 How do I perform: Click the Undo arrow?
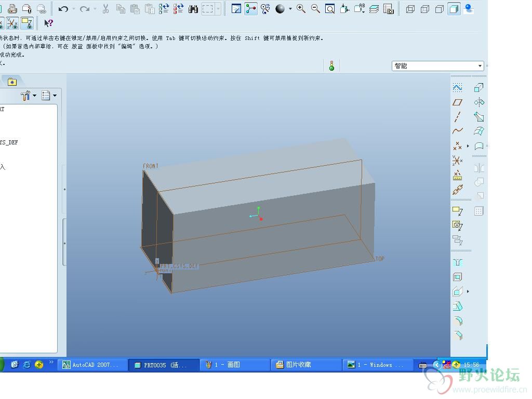point(63,9)
